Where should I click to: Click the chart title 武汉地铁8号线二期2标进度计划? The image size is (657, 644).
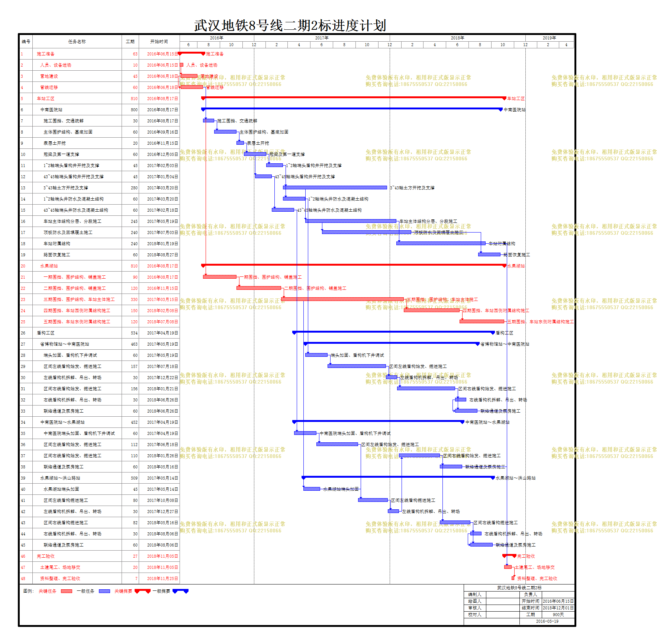pyautogui.click(x=290, y=26)
